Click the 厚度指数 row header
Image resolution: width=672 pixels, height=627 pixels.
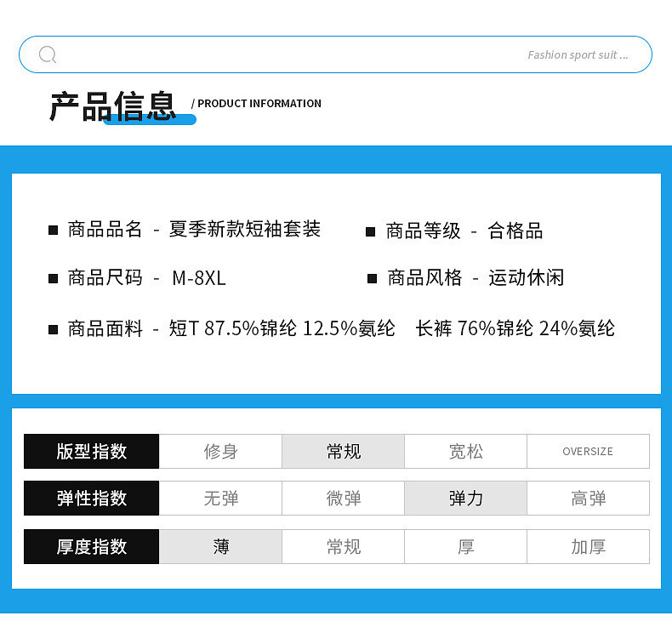(91, 546)
